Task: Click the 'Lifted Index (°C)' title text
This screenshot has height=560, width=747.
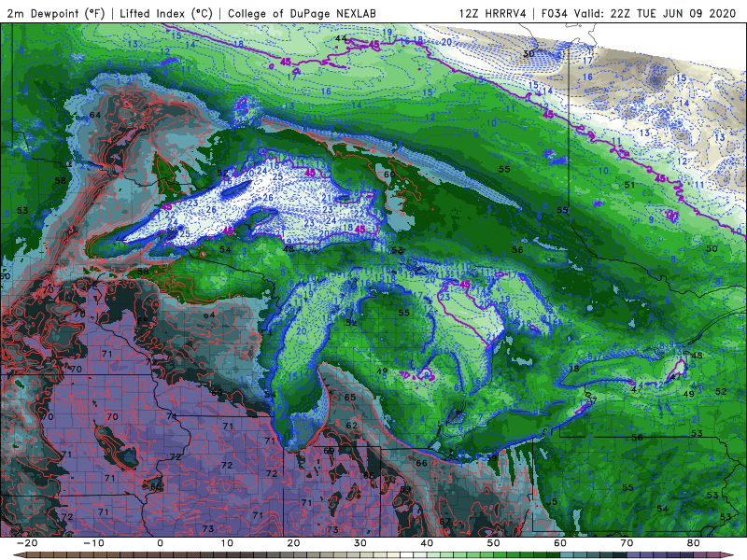Action: [x=166, y=13]
